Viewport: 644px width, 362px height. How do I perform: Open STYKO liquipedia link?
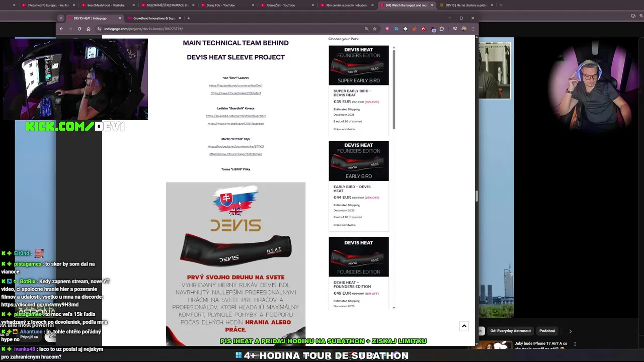pos(235,147)
